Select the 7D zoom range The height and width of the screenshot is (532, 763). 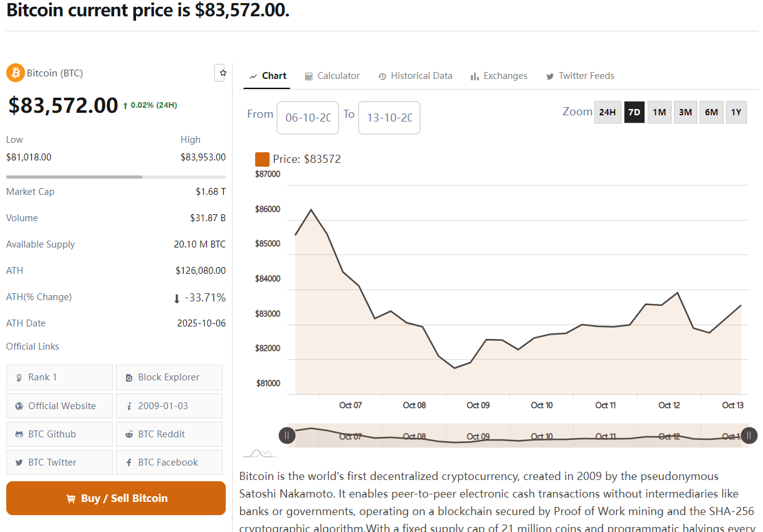(x=634, y=112)
